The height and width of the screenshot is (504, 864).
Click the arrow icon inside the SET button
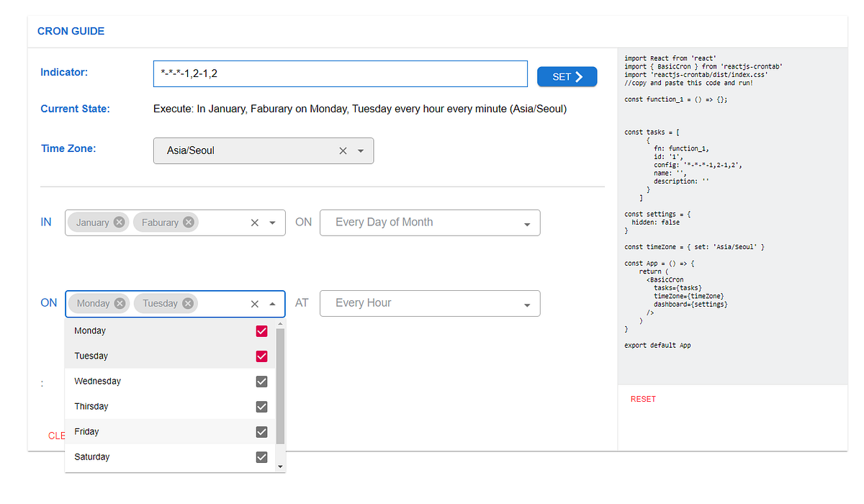point(580,76)
